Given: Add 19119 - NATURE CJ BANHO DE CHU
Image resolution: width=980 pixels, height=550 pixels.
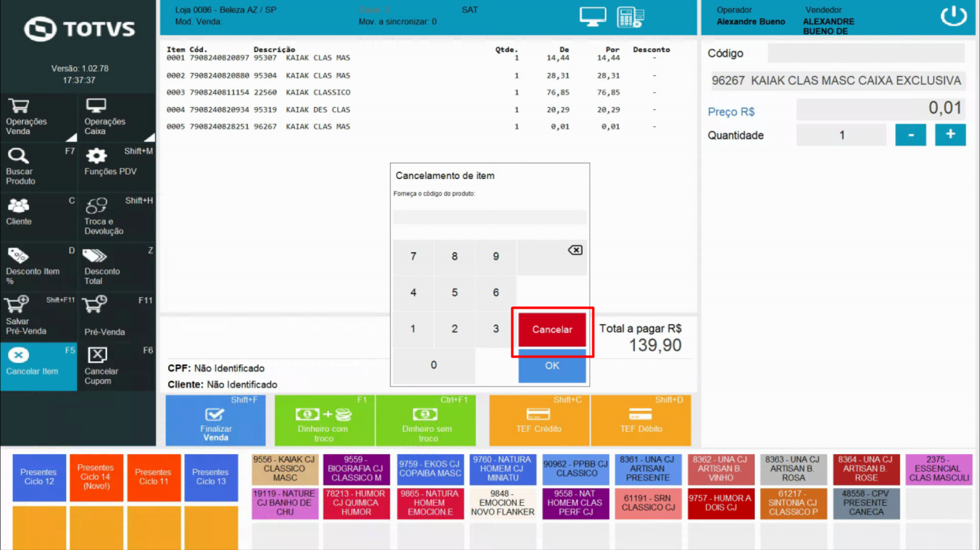Looking at the screenshot, I should pos(284,504).
